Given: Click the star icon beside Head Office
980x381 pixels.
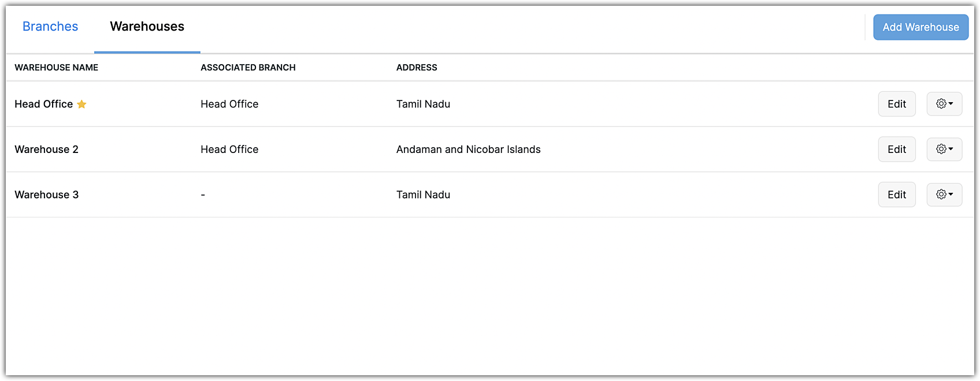Looking at the screenshot, I should (81, 104).
